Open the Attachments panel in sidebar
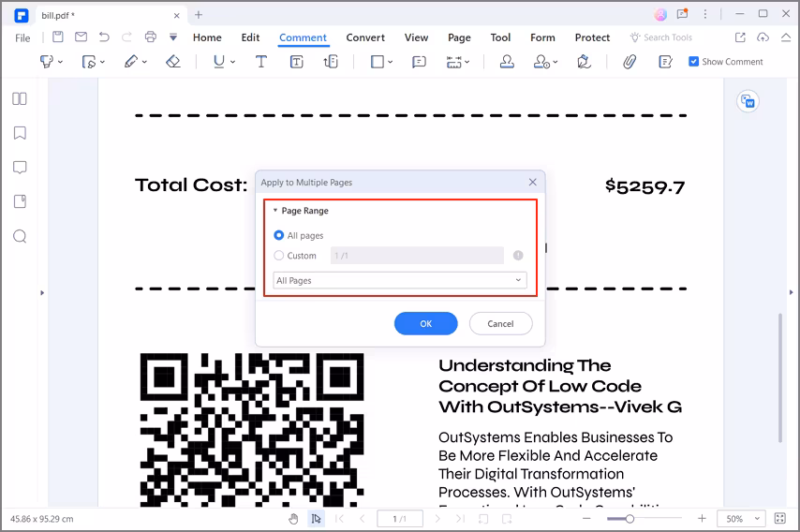The height and width of the screenshot is (532, 800). pyautogui.click(x=20, y=201)
